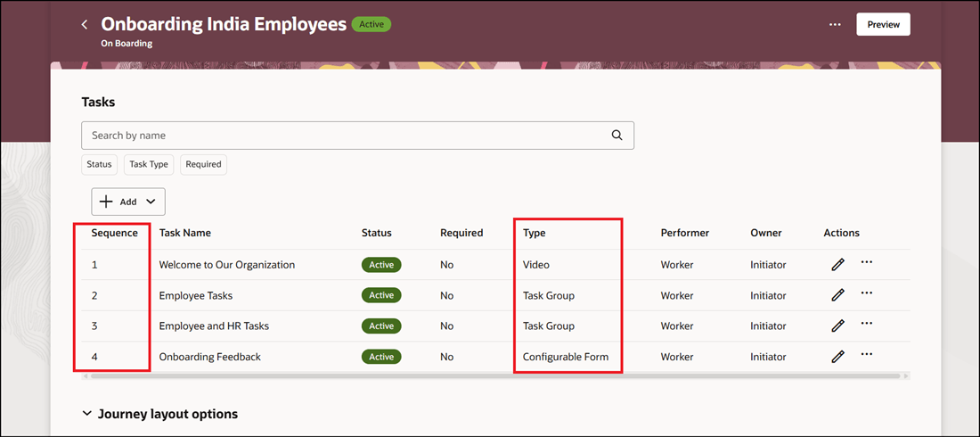Click the On Boarding subtitle text
The image size is (980, 437).
pyautogui.click(x=127, y=44)
